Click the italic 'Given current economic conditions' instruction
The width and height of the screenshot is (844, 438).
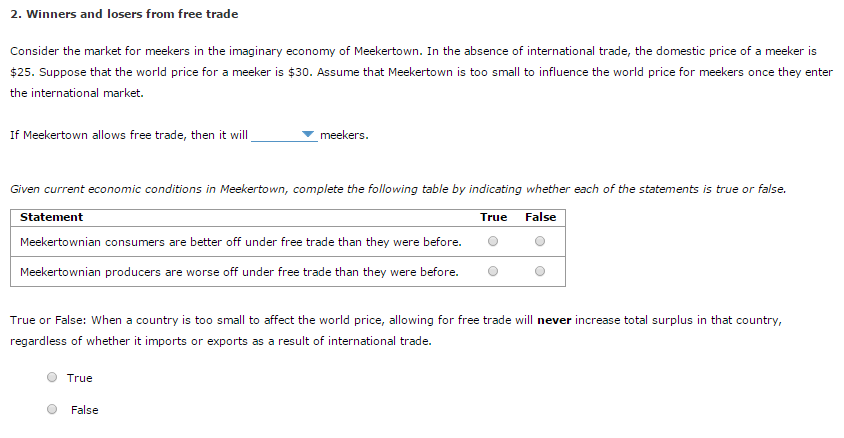coord(398,189)
